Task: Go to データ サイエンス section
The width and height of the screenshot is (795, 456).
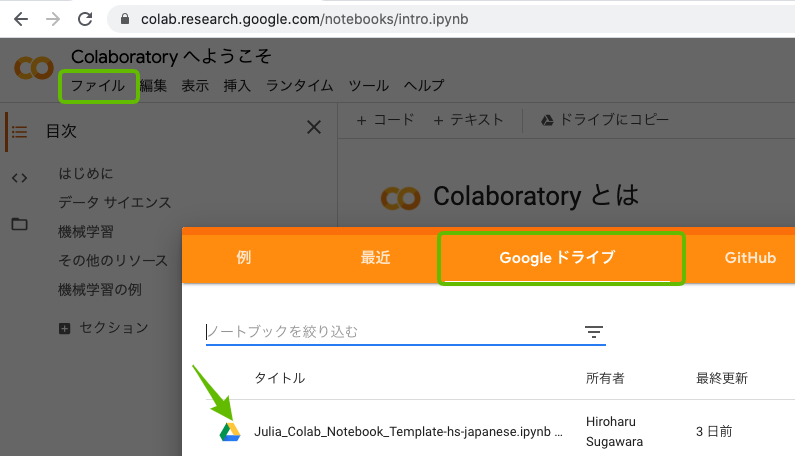Action: point(115,202)
